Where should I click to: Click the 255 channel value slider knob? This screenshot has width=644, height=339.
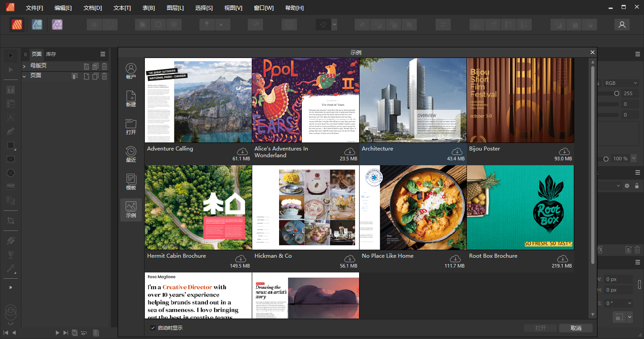click(x=617, y=93)
